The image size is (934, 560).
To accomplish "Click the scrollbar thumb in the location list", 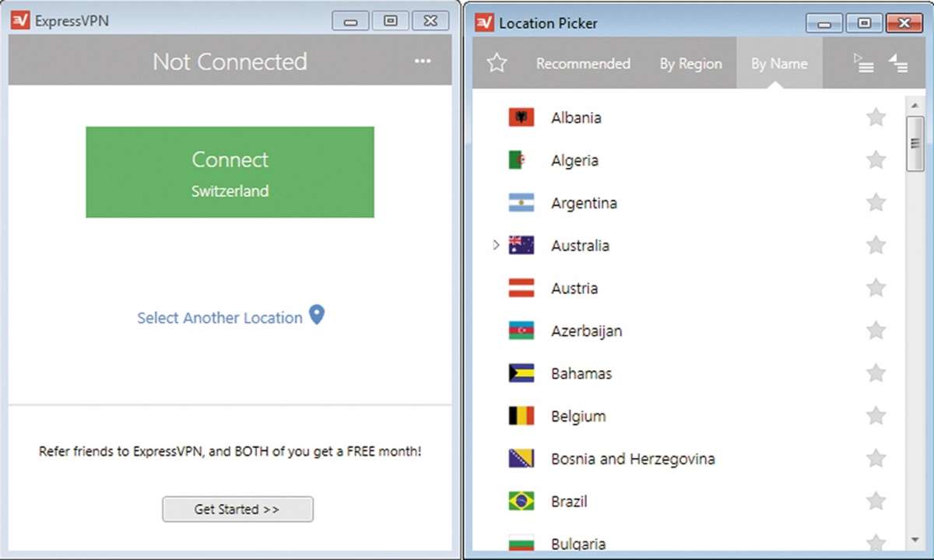I will (915, 143).
